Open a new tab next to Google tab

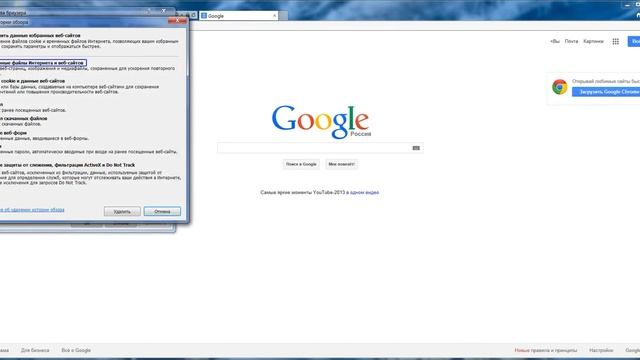(x=284, y=16)
